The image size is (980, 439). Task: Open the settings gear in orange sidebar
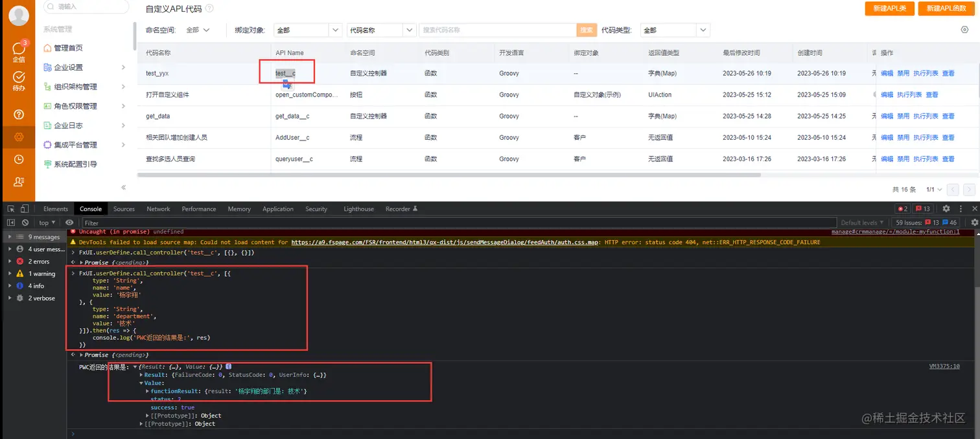click(x=19, y=137)
